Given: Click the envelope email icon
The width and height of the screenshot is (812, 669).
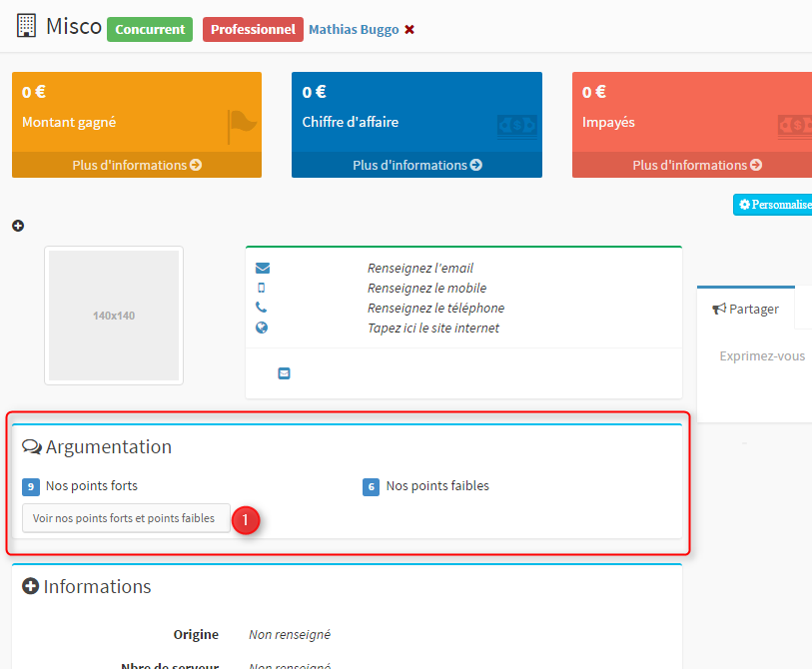Looking at the screenshot, I should tap(263, 268).
